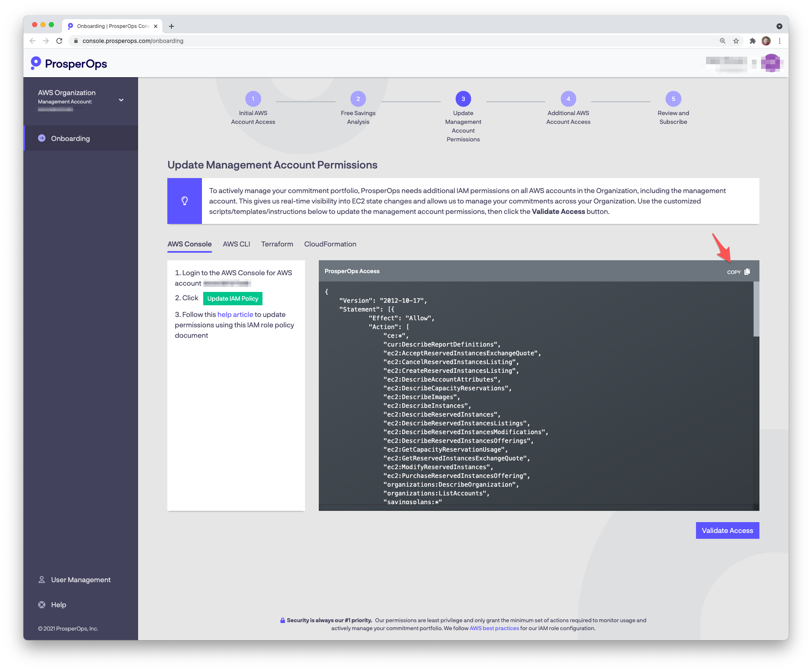Select the AWS Console tab
Image resolution: width=812 pixels, height=671 pixels.
[x=189, y=244]
